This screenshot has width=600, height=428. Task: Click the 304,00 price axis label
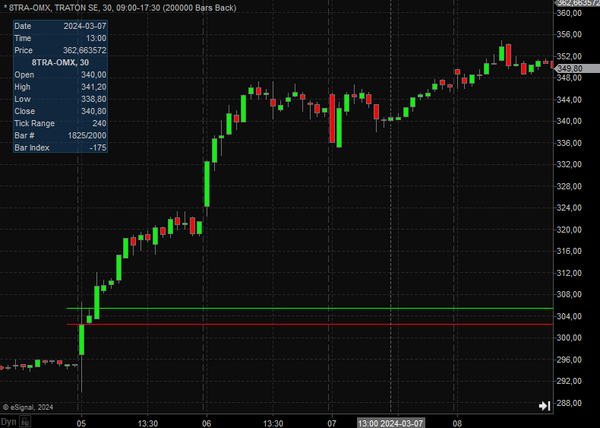[570, 316]
